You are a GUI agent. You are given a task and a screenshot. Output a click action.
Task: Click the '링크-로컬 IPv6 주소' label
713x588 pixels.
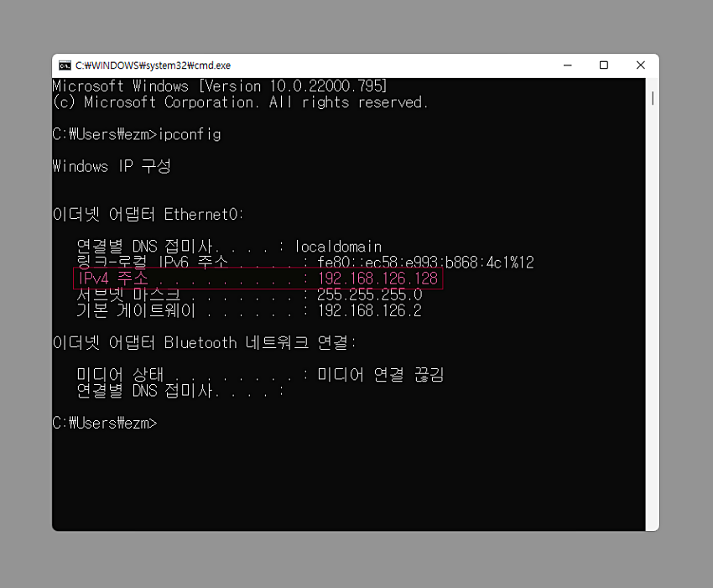[152, 263]
